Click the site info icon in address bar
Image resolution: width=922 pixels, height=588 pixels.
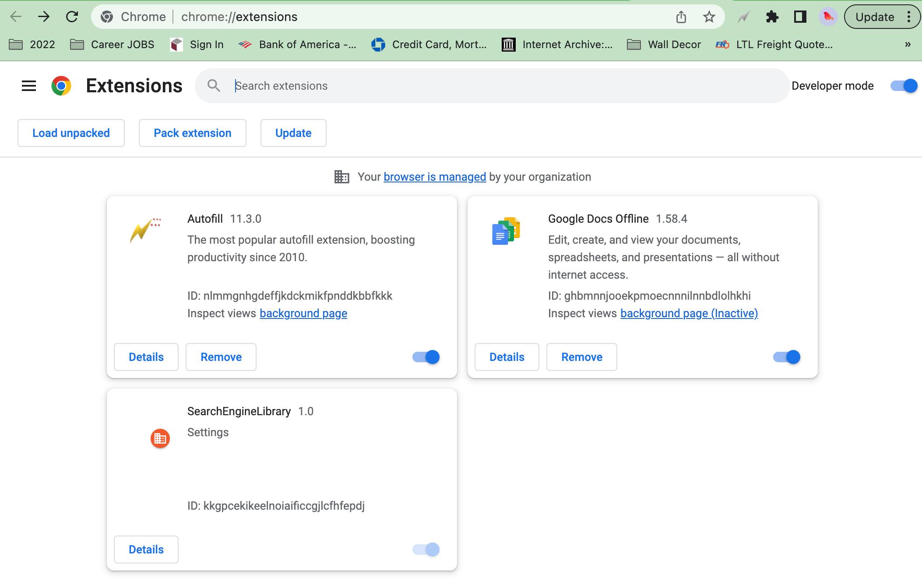[107, 17]
